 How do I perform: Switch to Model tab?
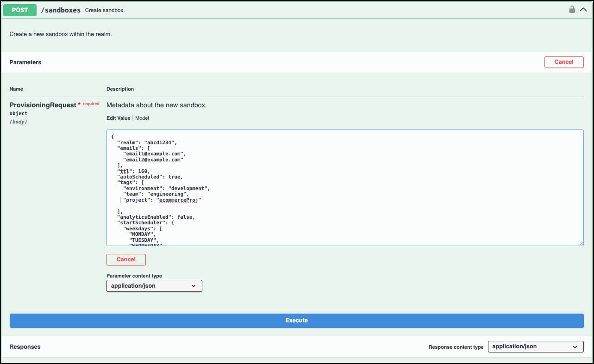[142, 118]
